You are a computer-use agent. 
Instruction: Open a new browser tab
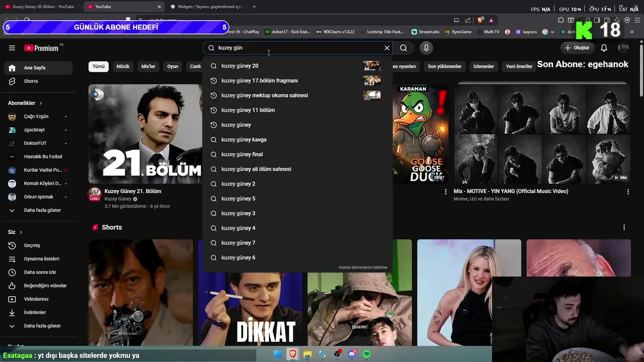[254, 7]
